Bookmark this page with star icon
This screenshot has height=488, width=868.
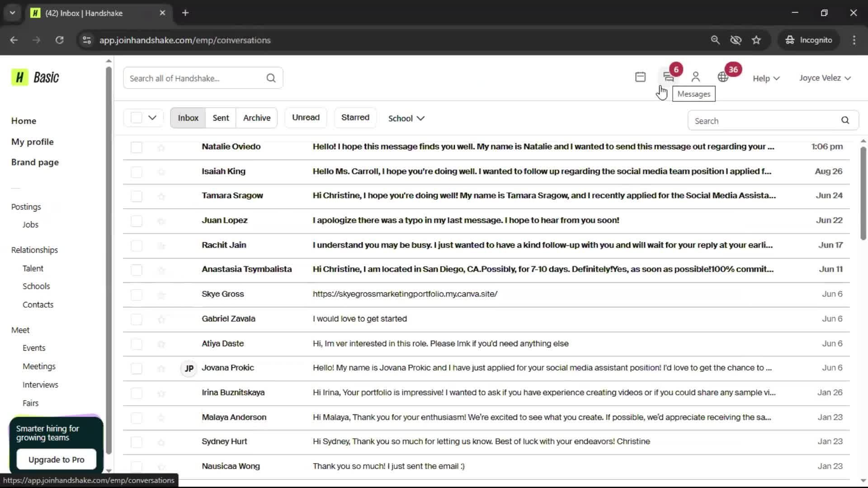tap(756, 40)
